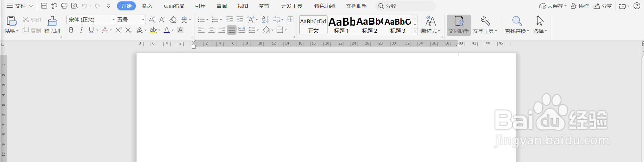Expand borders dropdown arrow

coord(286,30)
